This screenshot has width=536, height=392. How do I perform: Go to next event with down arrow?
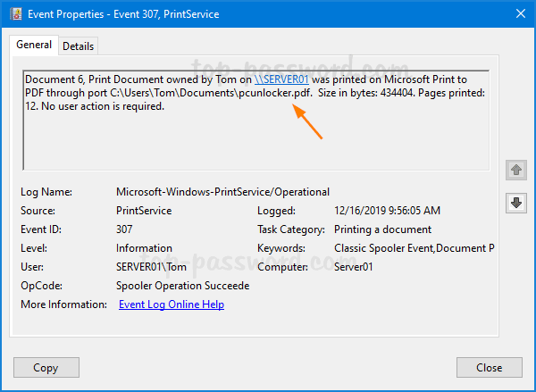515,203
